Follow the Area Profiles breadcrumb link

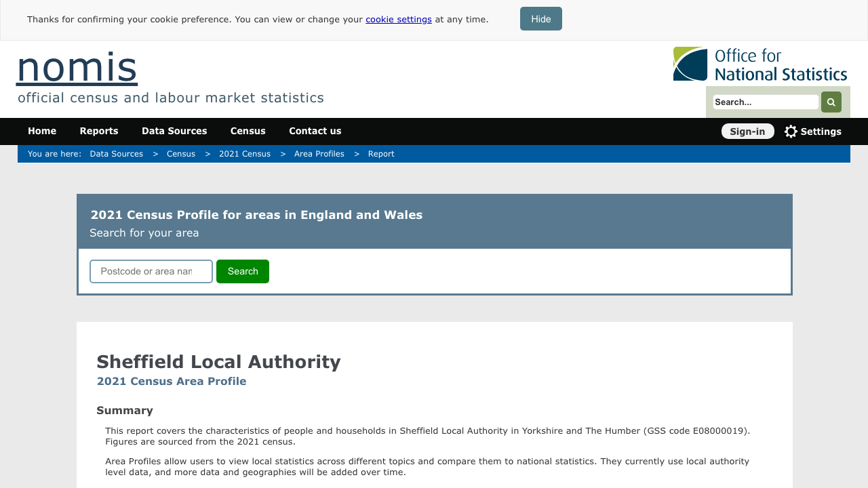tap(319, 154)
